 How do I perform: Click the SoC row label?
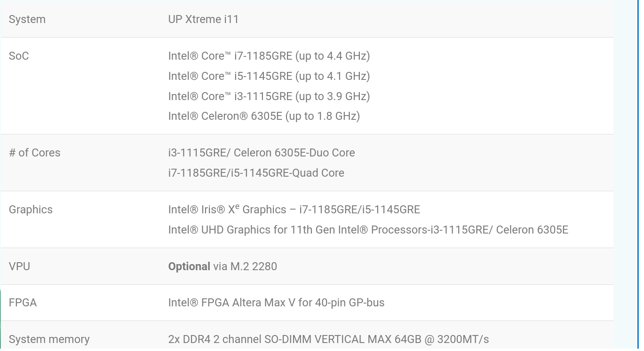tap(19, 56)
